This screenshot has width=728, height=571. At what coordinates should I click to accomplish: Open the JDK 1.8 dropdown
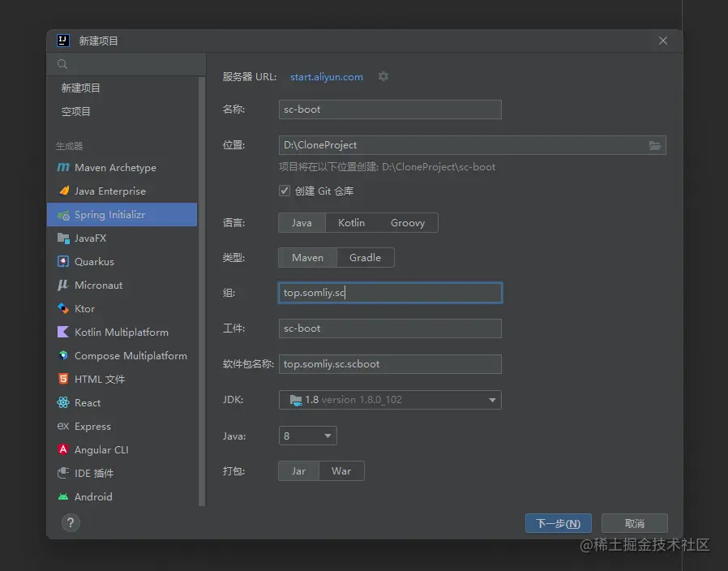point(390,400)
